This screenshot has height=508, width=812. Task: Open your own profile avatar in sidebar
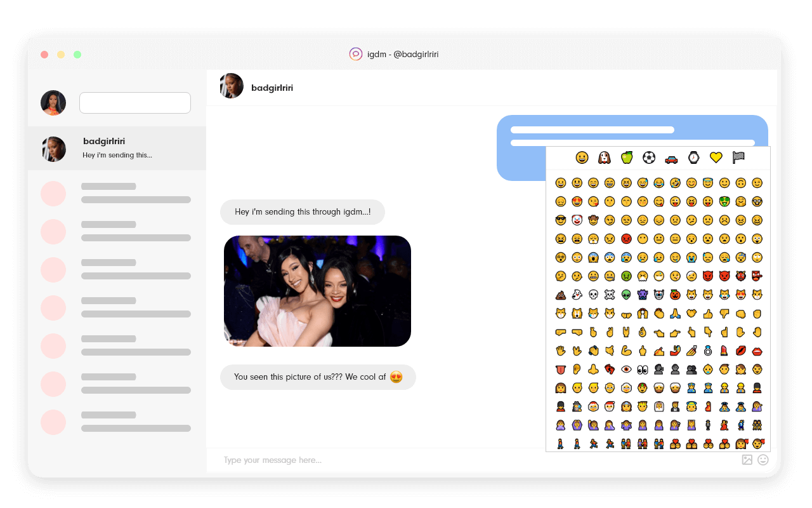53,103
